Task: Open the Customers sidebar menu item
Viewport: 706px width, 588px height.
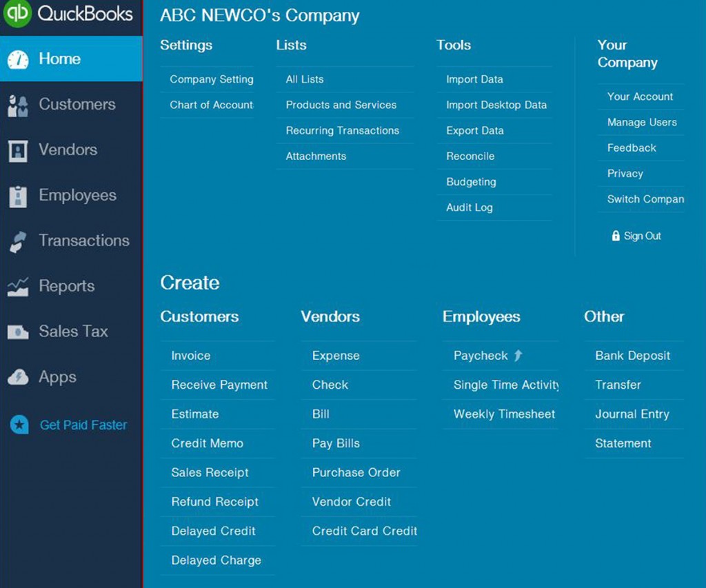Action: 77,104
